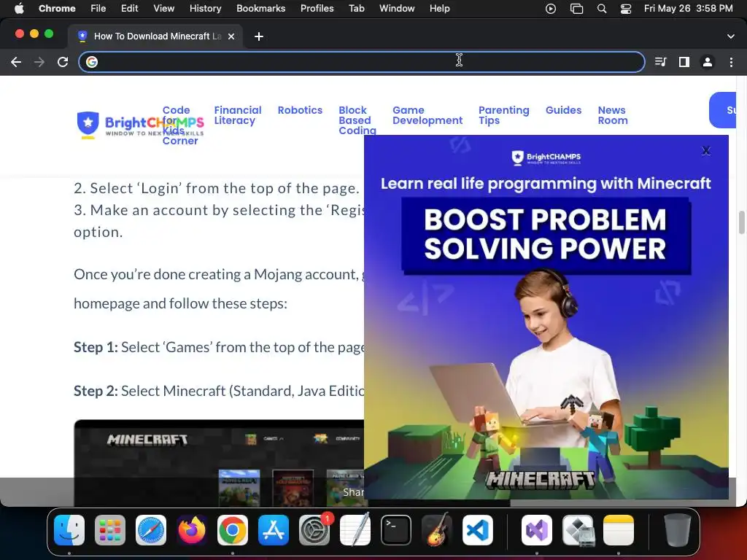Screen dimensions: 747x560
Task: Open the History menu
Action: (x=205, y=9)
